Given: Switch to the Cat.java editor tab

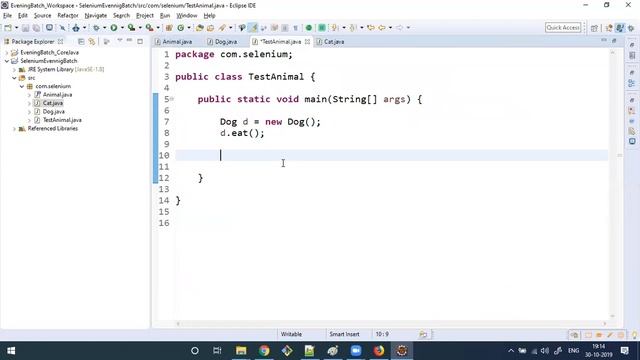Looking at the screenshot, I should pyautogui.click(x=331, y=42).
